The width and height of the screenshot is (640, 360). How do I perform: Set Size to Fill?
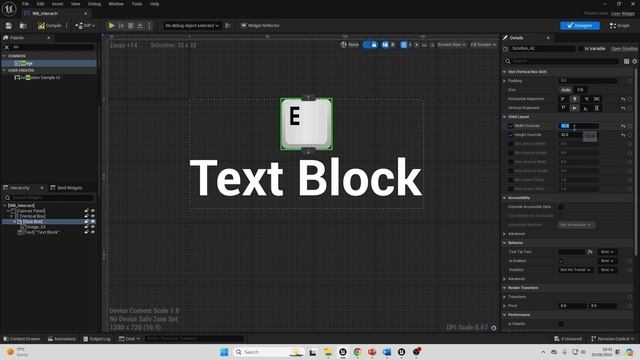pyautogui.click(x=580, y=90)
